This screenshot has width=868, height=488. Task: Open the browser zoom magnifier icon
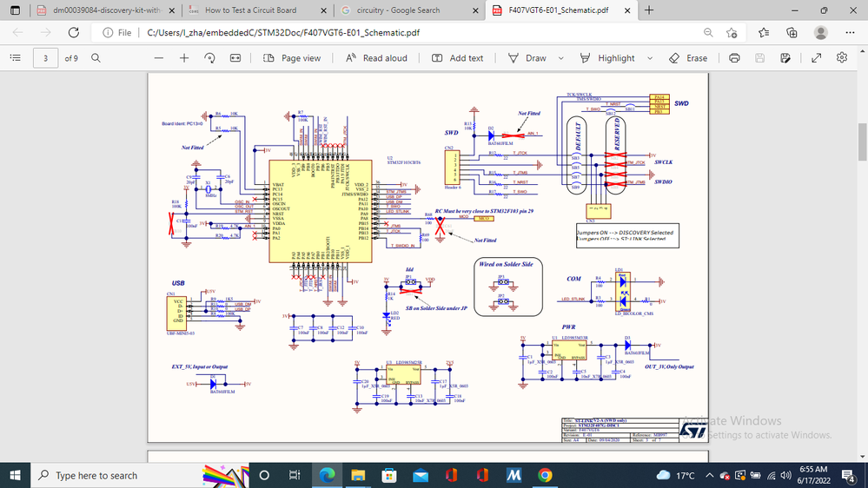coord(708,33)
